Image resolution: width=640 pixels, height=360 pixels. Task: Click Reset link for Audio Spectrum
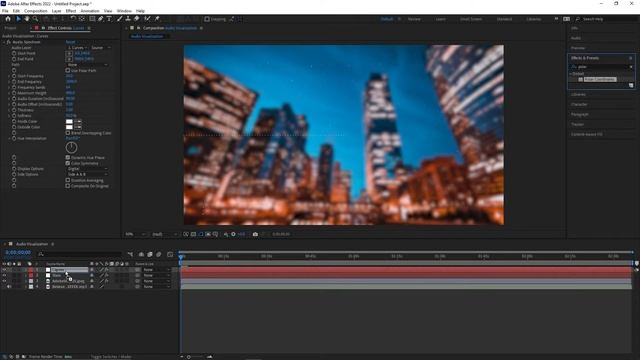pyautogui.click(x=70, y=42)
